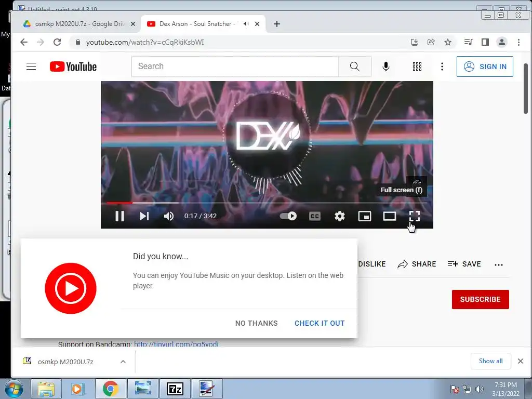This screenshot has height=399, width=532.
Task: Open Chrome three-dot main menu
Action: (518, 42)
